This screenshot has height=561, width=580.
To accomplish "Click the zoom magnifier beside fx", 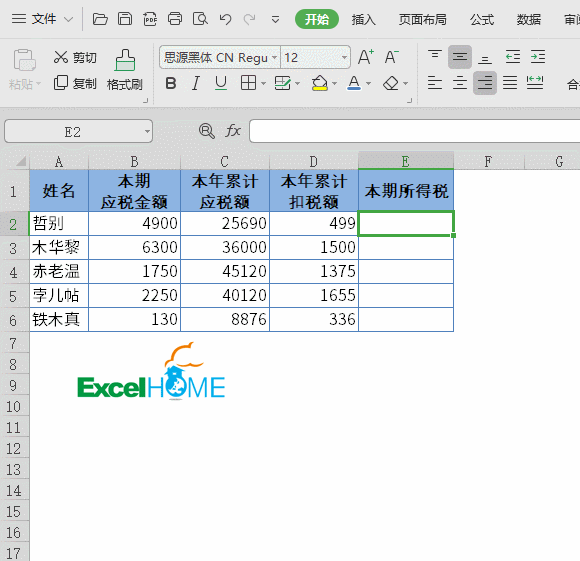I will (x=206, y=131).
